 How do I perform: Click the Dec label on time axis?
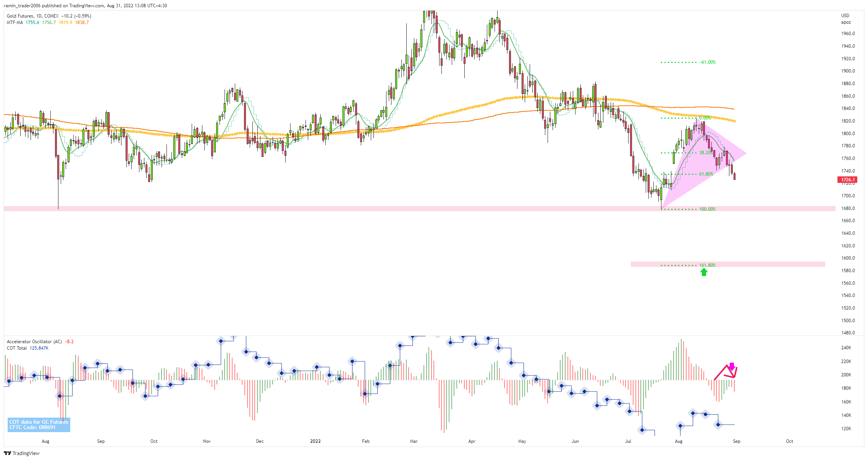[x=260, y=441]
